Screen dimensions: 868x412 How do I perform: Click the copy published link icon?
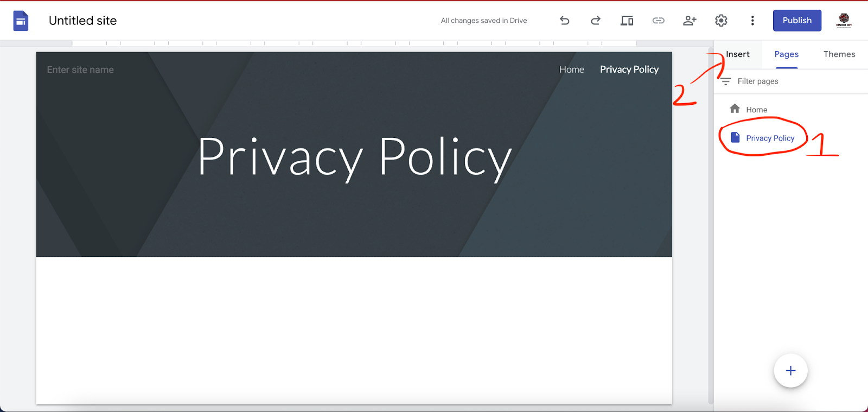(658, 21)
